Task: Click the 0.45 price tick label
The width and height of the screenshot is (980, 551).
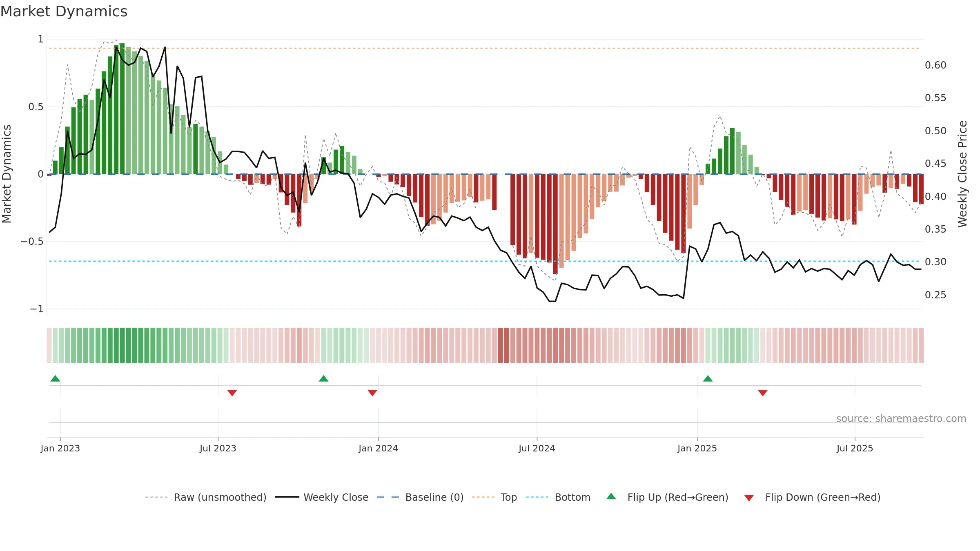Action: tap(935, 163)
